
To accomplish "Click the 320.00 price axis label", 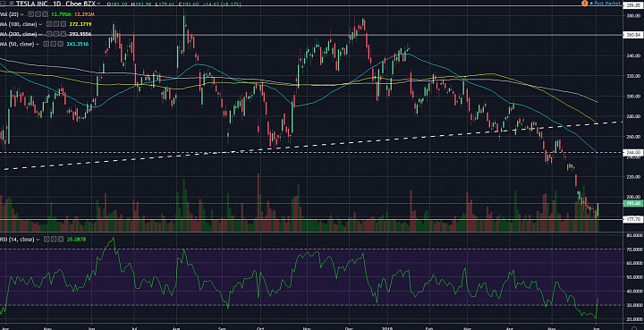I will point(633,76).
